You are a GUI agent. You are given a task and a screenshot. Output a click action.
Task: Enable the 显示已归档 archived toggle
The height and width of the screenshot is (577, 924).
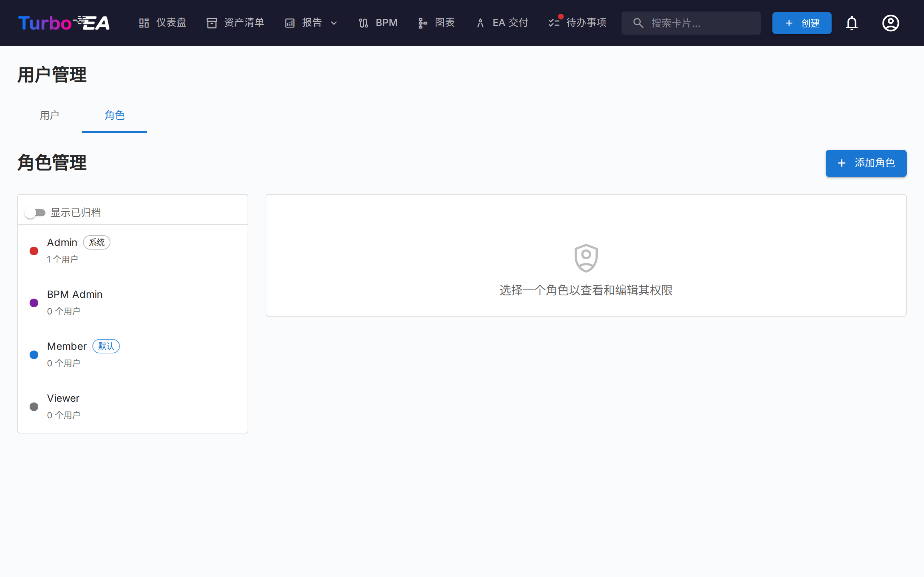[35, 212]
